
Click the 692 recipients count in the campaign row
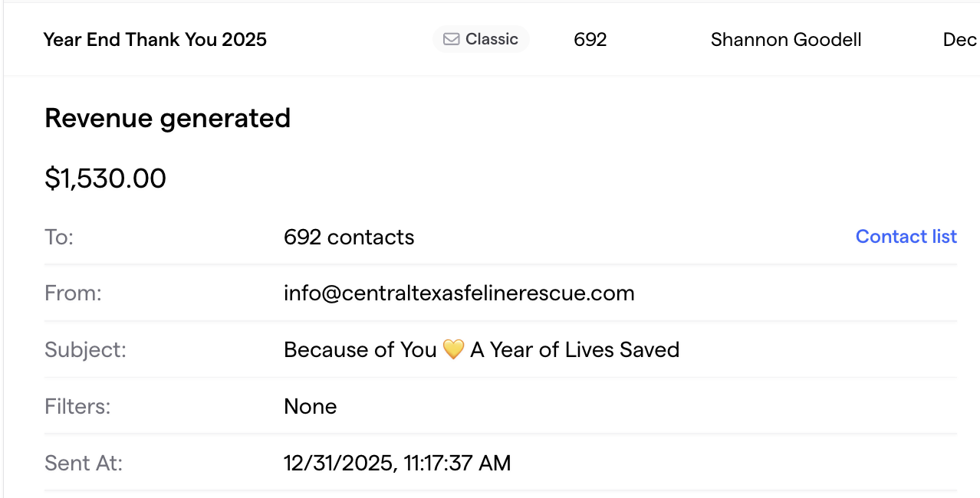(590, 40)
